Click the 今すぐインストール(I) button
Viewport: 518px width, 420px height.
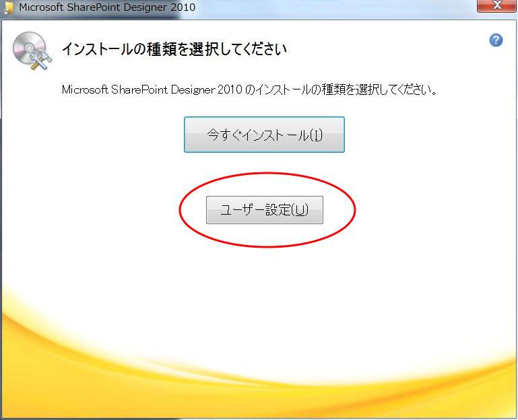264,135
